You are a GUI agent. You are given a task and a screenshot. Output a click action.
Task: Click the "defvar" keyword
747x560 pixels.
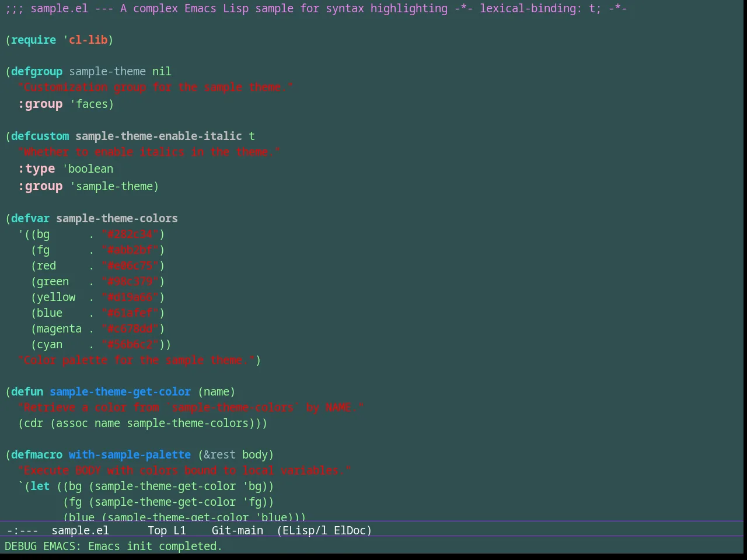30,219
